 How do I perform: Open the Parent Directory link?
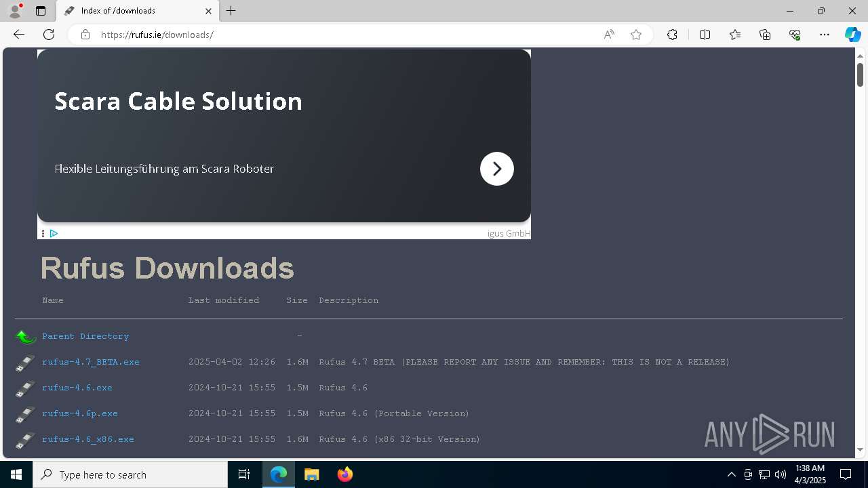pyautogui.click(x=85, y=336)
